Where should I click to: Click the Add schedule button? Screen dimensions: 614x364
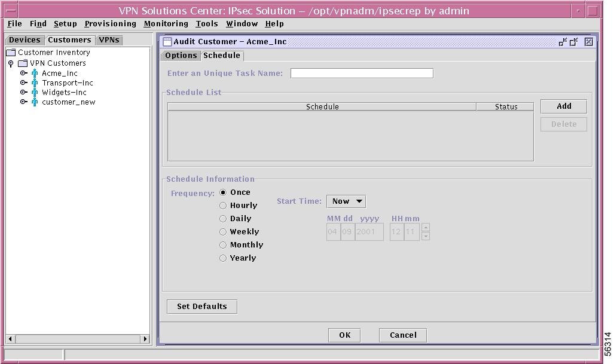(x=564, y=106)
